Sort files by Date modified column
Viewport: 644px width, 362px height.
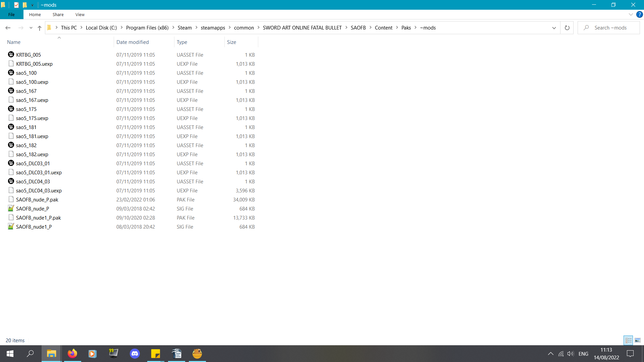pos(144,42)
